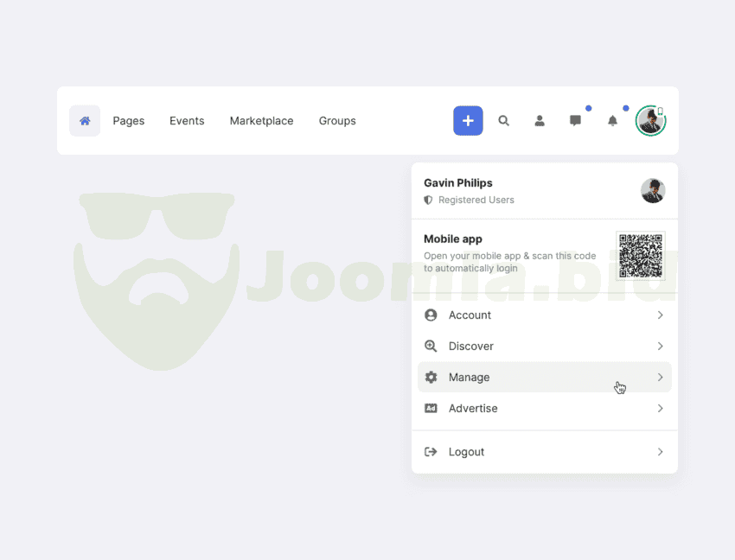The image size is (735, 560).
Task: Toggle profile menu via navbar avatar
Action: coord(650,121)
